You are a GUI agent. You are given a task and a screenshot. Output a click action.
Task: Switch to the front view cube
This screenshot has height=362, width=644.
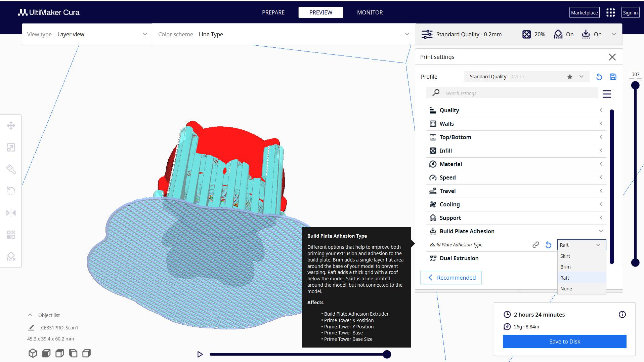46,353
